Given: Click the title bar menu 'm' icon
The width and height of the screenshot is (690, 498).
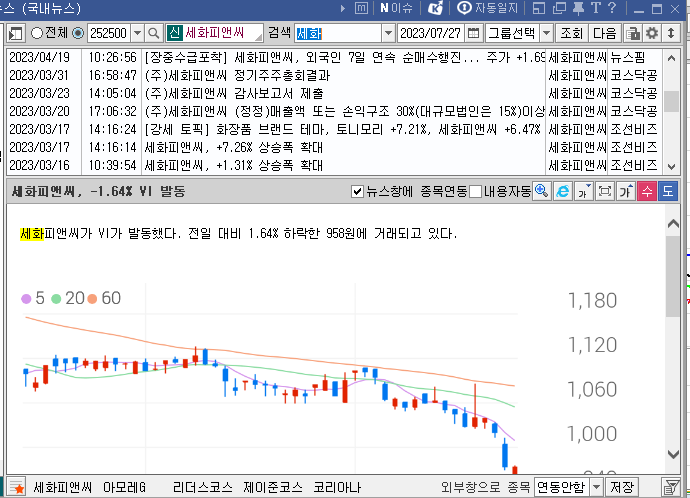Looking at the screenshot, I should [x=361, y=8].
